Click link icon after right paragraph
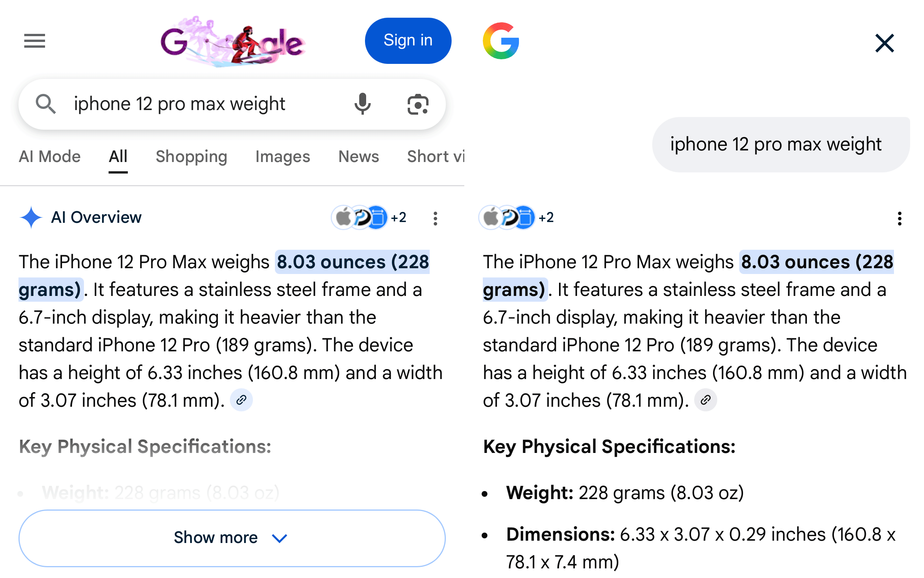This screenshot has width=924, height=578. tap(705, 400)
